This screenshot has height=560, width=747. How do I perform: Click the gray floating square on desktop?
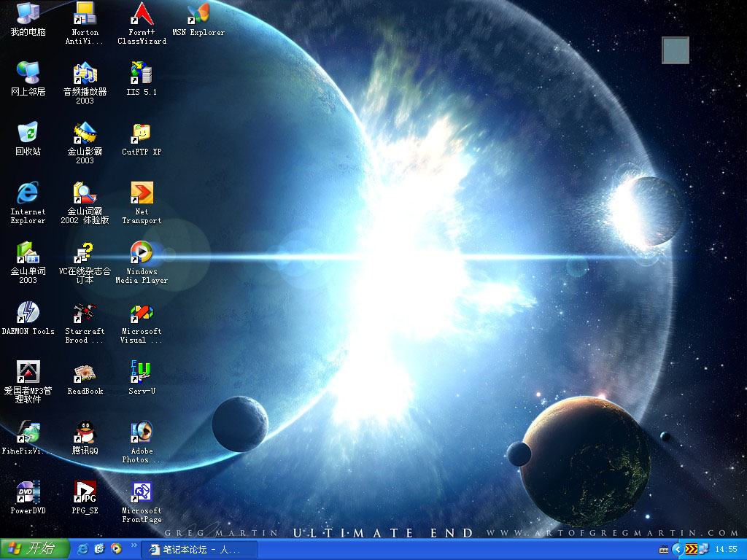click(676, 50)
